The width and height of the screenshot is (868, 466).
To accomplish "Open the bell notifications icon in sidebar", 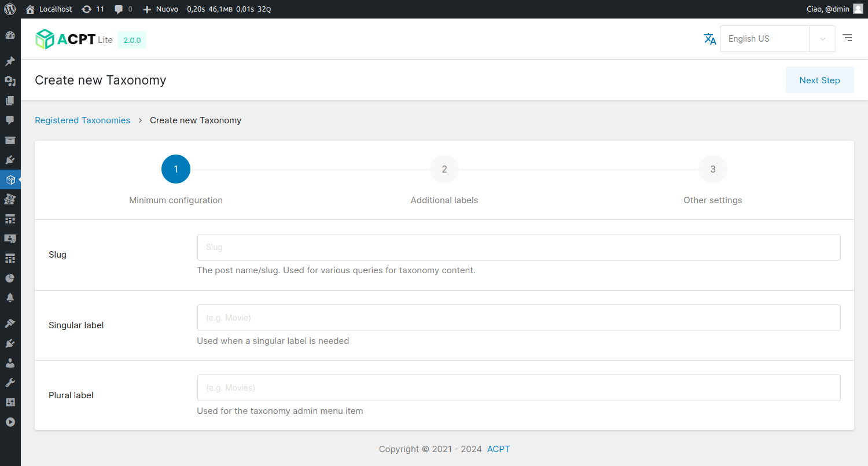I will [10, 298].
